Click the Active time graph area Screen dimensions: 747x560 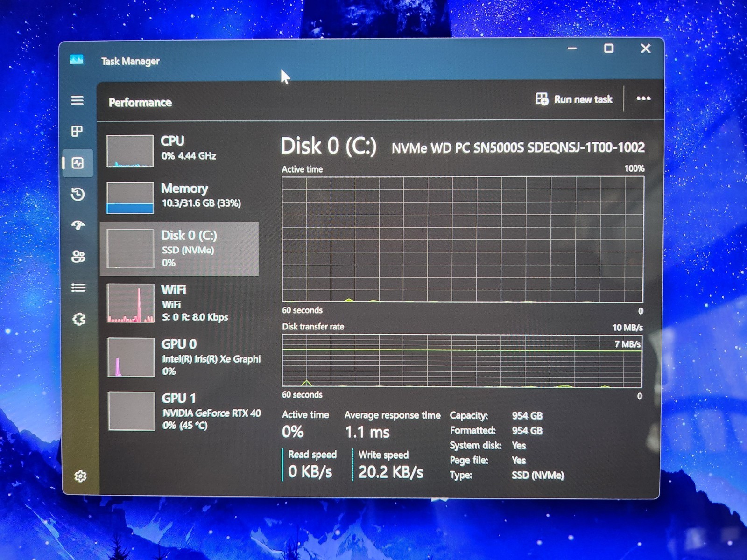[463, 239]
